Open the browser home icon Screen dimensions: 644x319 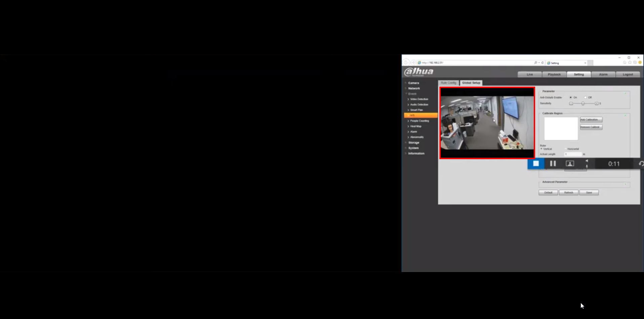pos(625,62)
